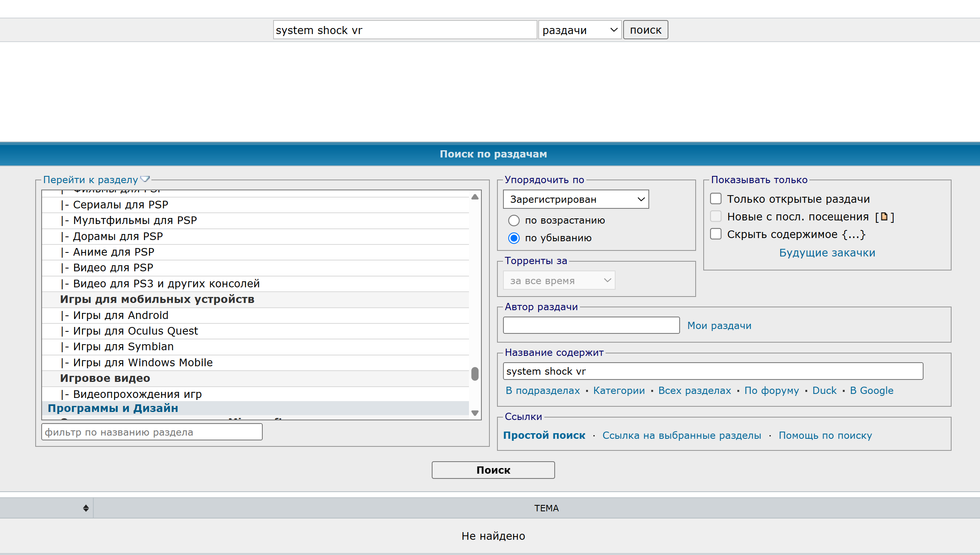This screenshot has width=980, height=555.
Task: Select Дорамы для PSP in list
Action: click(256, 236)
